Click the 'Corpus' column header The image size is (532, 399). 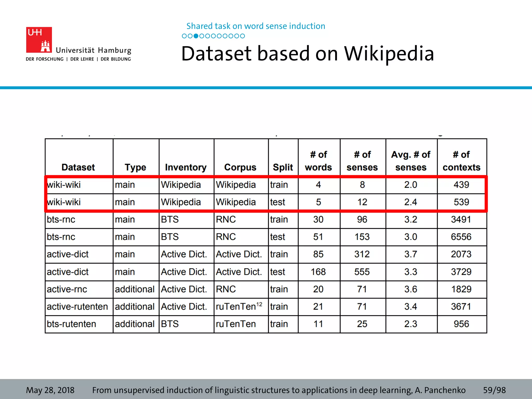(240, 168)
